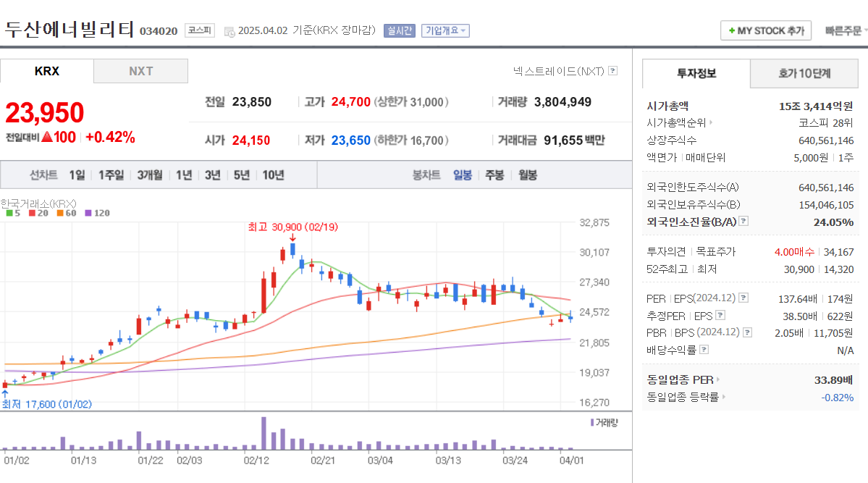Image resolution: width=868 pixels, height=483 pixels.
Task: Select the 1년 line chart period
Action: [184, 175]
